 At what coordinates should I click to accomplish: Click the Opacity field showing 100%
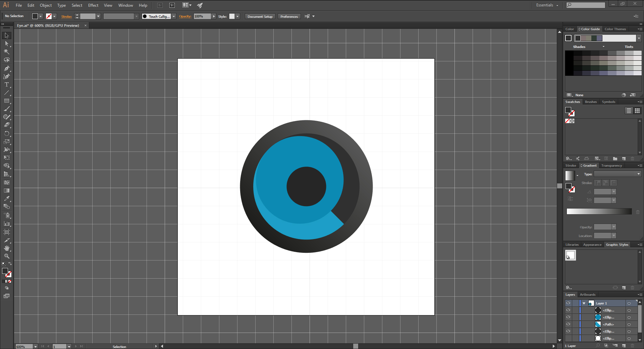202,16
